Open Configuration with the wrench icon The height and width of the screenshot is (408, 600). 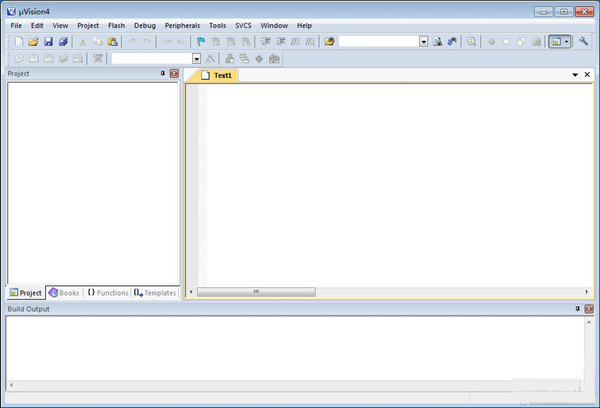pyautogui.click(x=583, y=42)
